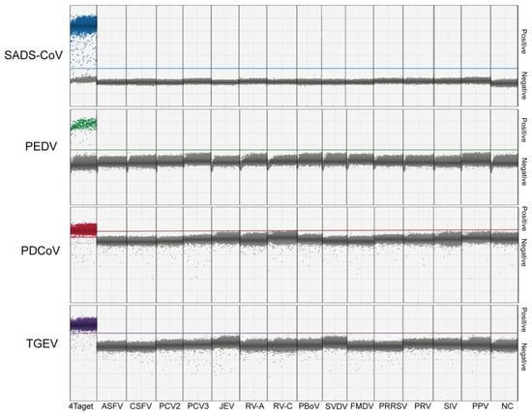Click the PCV3 column label
Image resolution: width=532 pixels, height=415 pixels.
(197, 406)
